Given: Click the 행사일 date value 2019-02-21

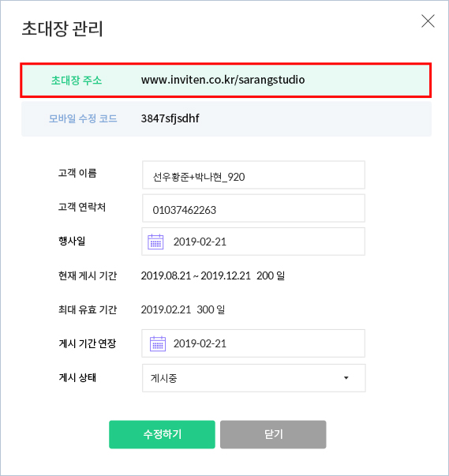Looking at the screenshot, I should (x=200, y=242).
